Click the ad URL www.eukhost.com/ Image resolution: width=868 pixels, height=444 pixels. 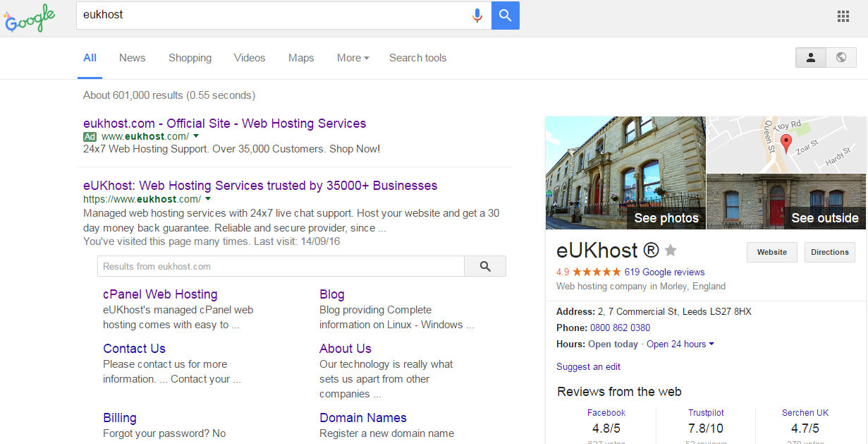point(145,136)
